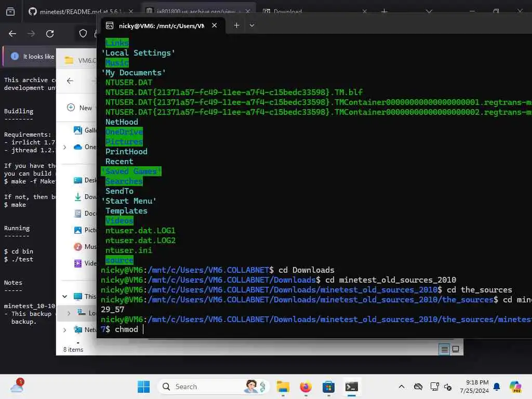
Task: Go back in Firefox
Action: 12,34
